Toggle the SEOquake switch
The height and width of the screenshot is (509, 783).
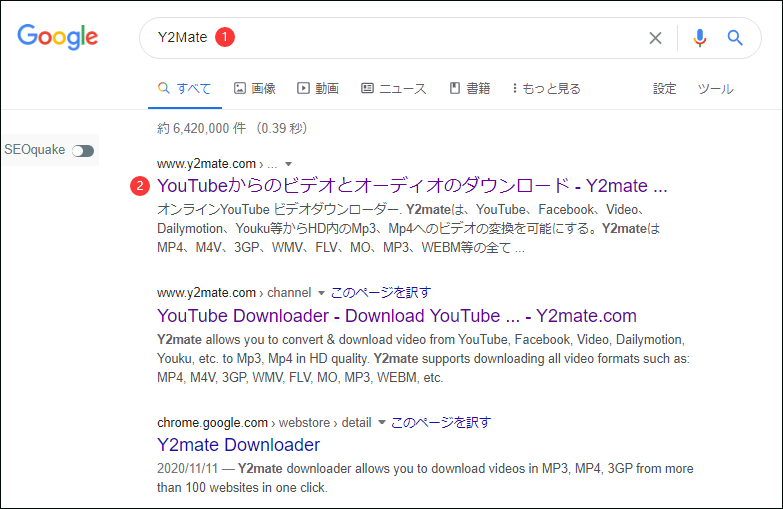tap(83, 151)
